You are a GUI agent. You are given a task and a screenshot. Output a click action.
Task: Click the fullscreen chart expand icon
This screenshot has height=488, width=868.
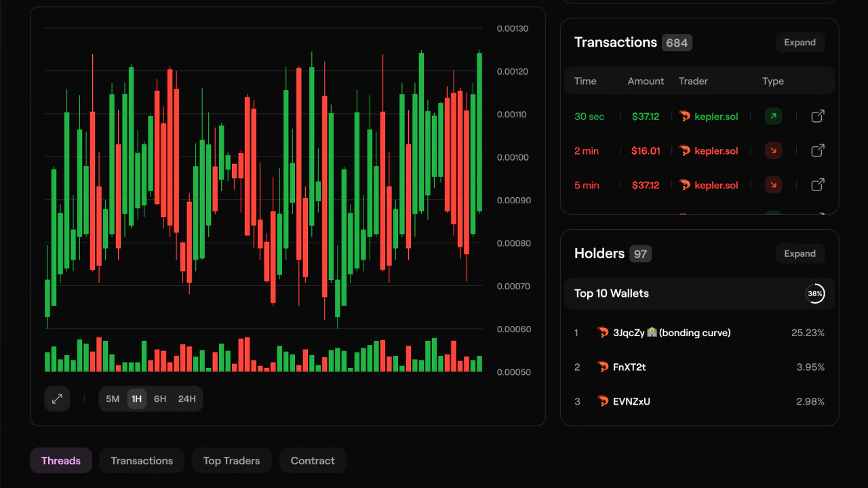[x=57, y=399]
